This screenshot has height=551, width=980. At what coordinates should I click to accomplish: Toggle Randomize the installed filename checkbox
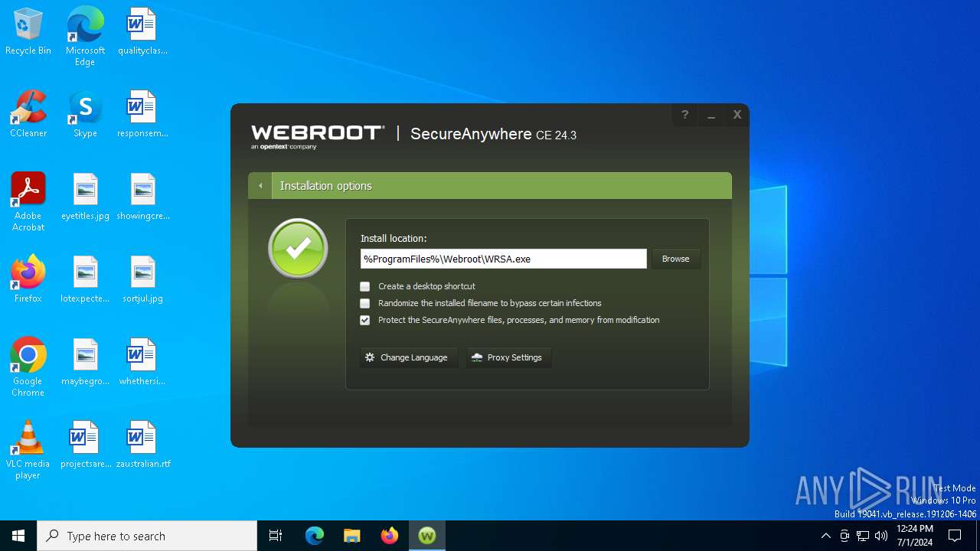(365, 303)
